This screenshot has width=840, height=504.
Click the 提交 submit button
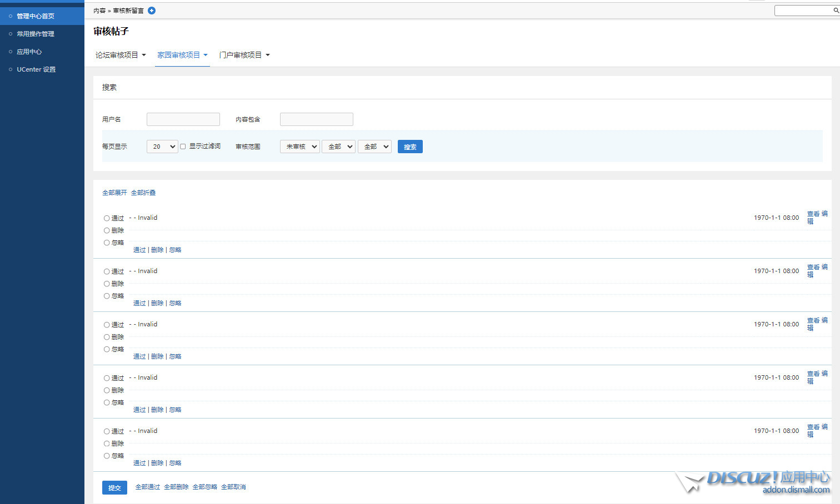pos(114,487)
